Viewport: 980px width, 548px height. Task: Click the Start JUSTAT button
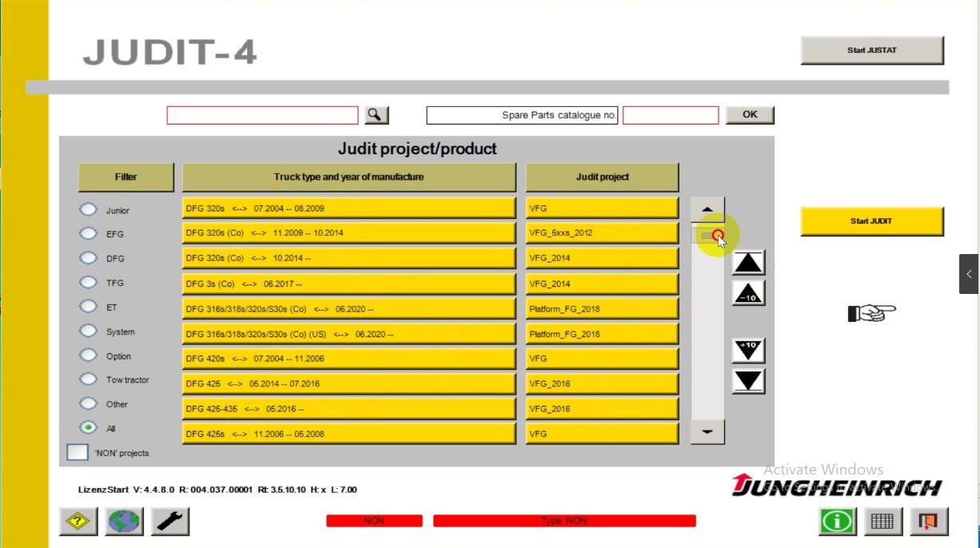[x=872, y=50]
